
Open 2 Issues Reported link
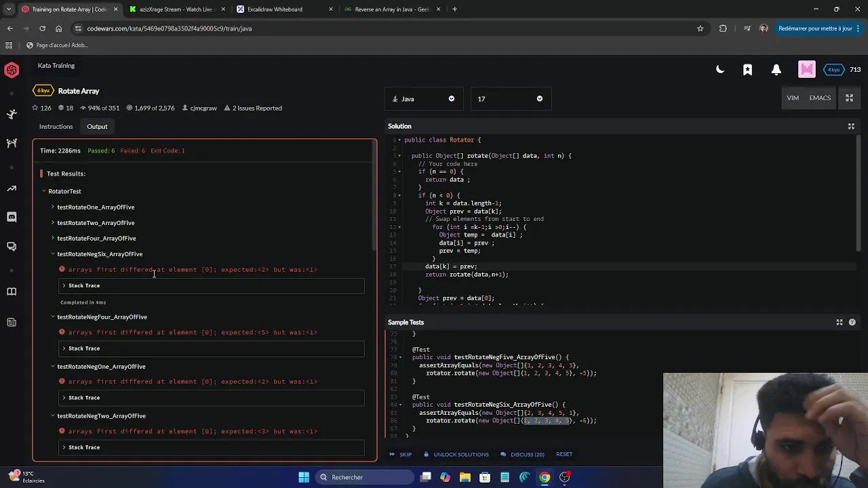pos(252,108)
